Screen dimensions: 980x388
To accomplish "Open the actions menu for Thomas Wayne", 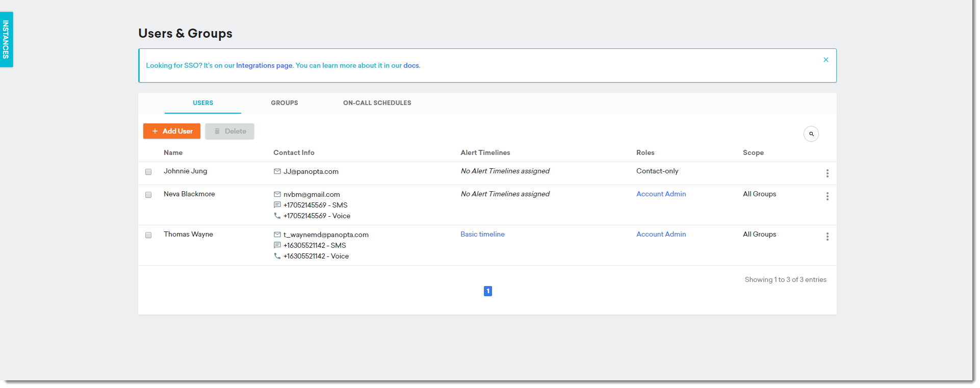I will 827,237.
